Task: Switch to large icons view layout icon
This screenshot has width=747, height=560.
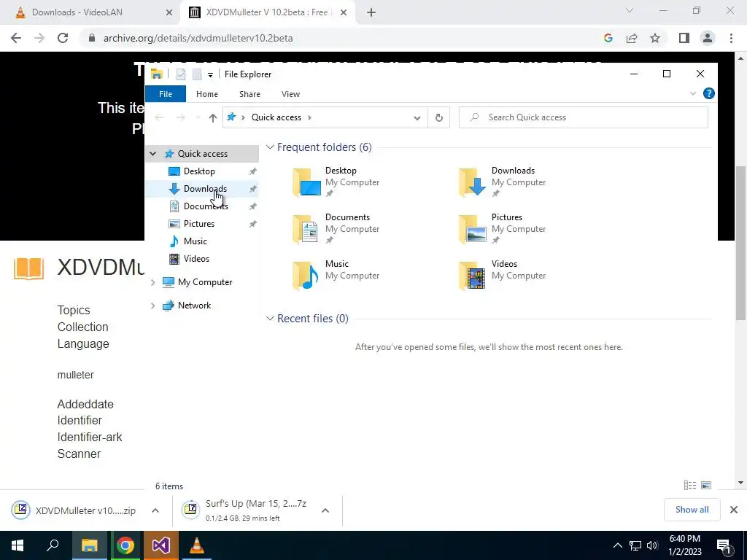Action: coord(706,485)
